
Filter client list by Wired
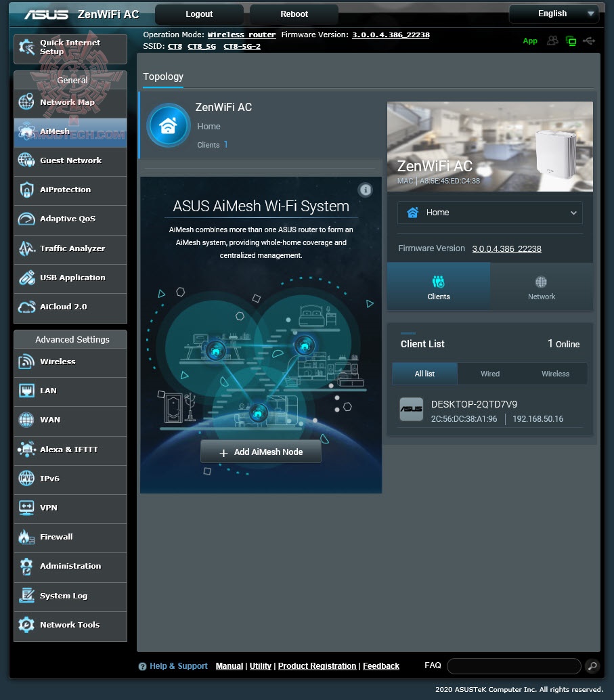click(x=490, y=374)
